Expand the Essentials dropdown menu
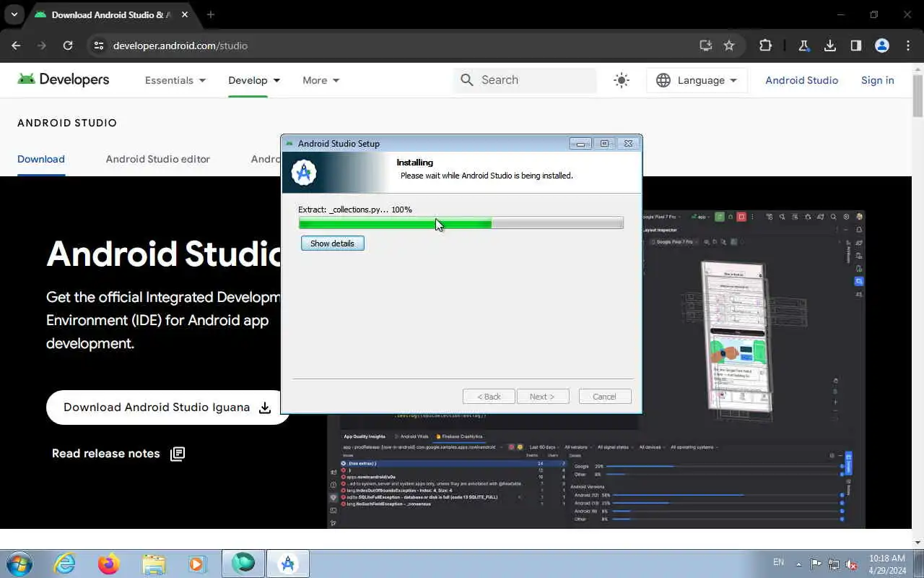Screen dimensions: 924x578 (x=175, y=80)
